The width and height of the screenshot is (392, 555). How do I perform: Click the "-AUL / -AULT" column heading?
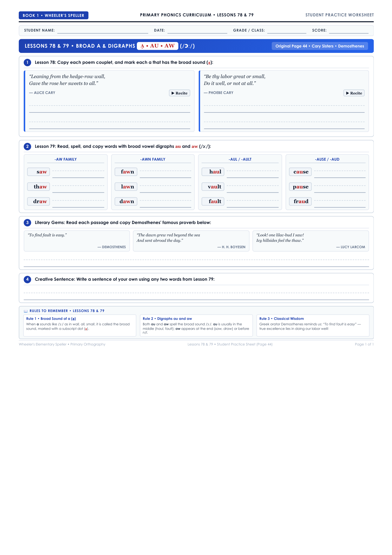point(240,159)
